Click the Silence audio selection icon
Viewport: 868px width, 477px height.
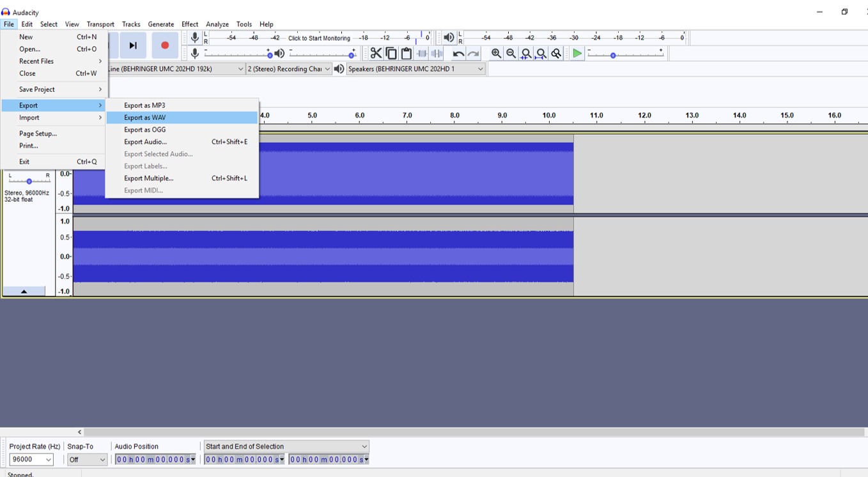(437, 54)
